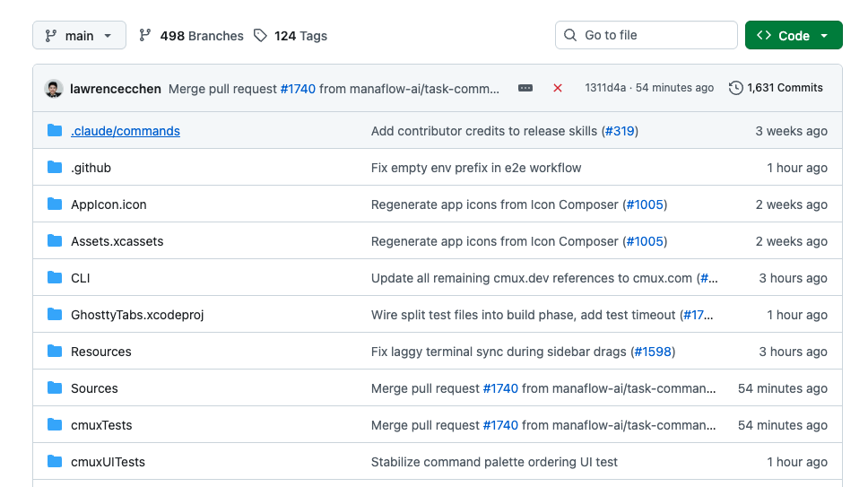Click '1 hour ago' in the cmuxUITests row
This screenshot has width=868, height=487.
pyautogui.click(x=797, y=462)
